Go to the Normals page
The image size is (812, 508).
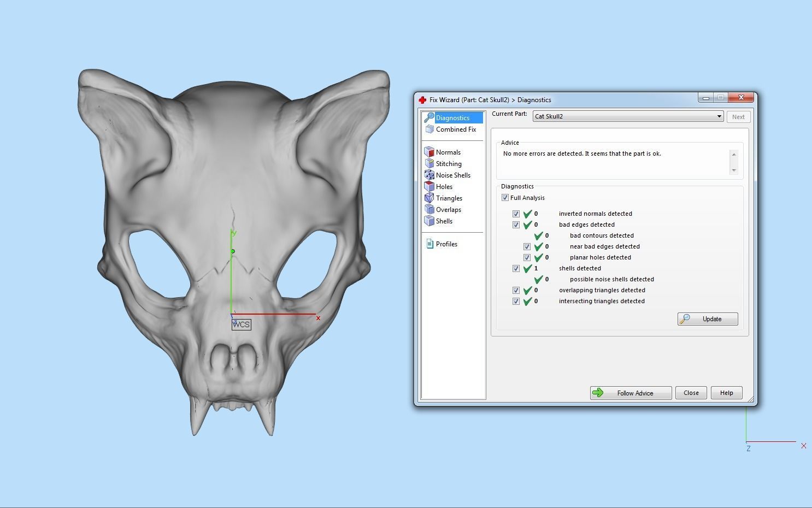448,152
